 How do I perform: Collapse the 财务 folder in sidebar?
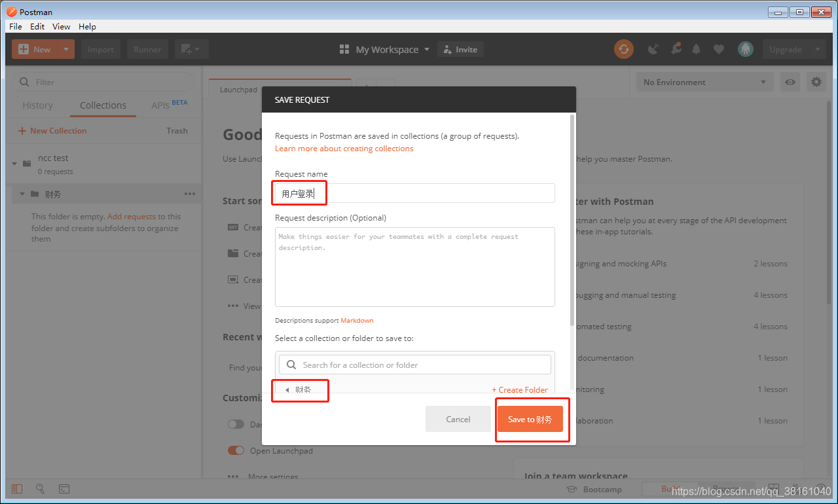22,194
